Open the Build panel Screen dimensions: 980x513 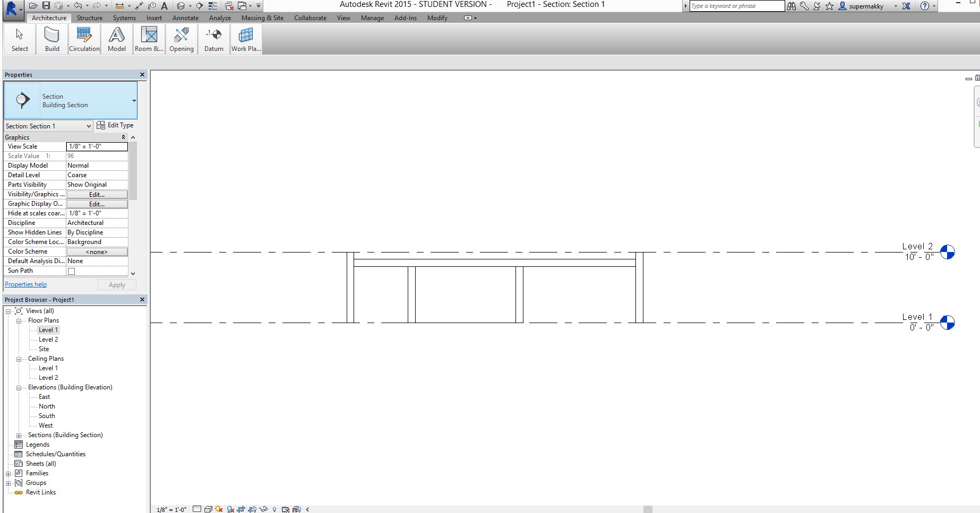[x=52, y=39]
